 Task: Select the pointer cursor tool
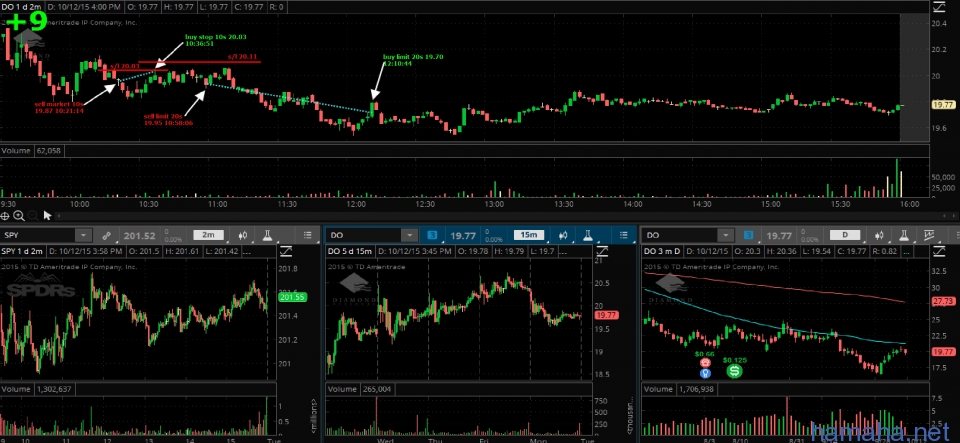coord(46,214)
